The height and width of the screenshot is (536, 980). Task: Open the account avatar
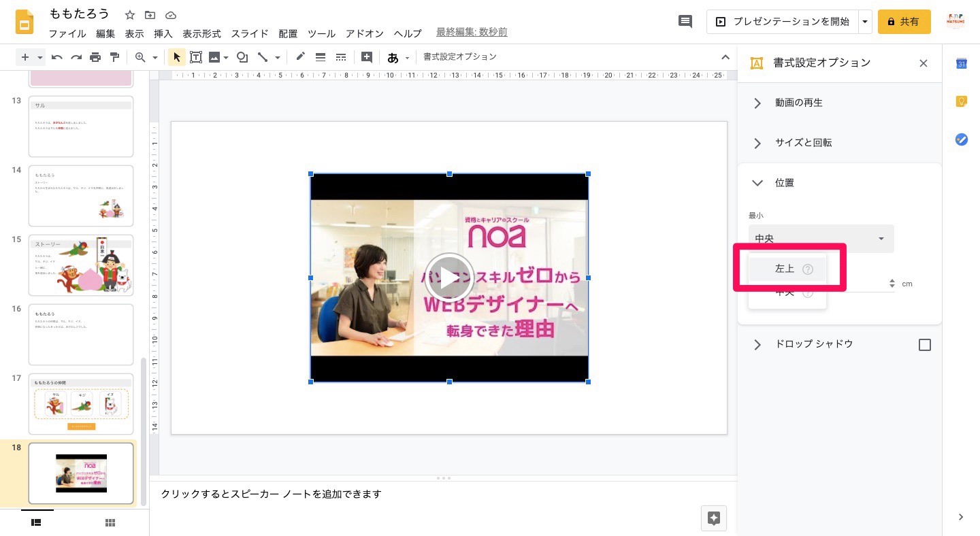956,21
